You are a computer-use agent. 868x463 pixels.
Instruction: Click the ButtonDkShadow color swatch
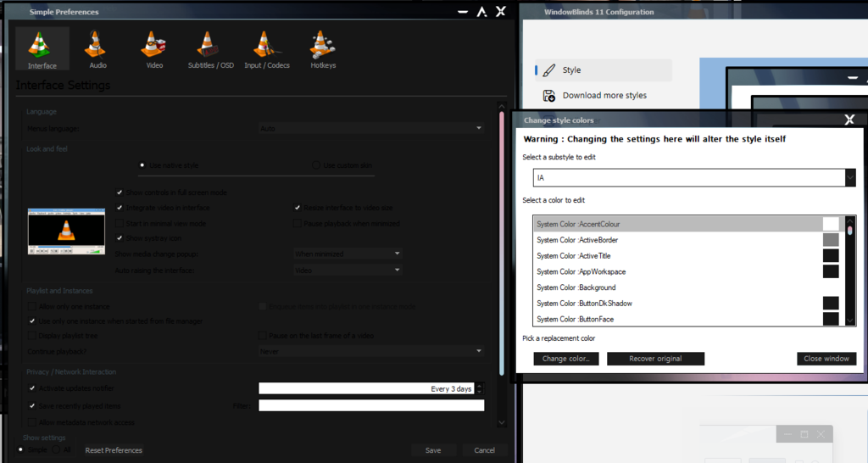tap(831, 303)
